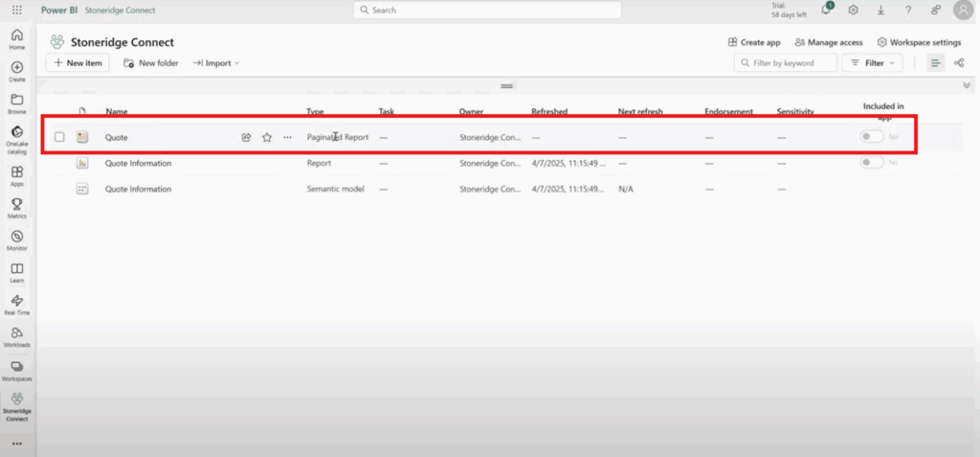The image size is (980, 457).
Task: Click the feedback icon in header
Action: click(936, 10)
